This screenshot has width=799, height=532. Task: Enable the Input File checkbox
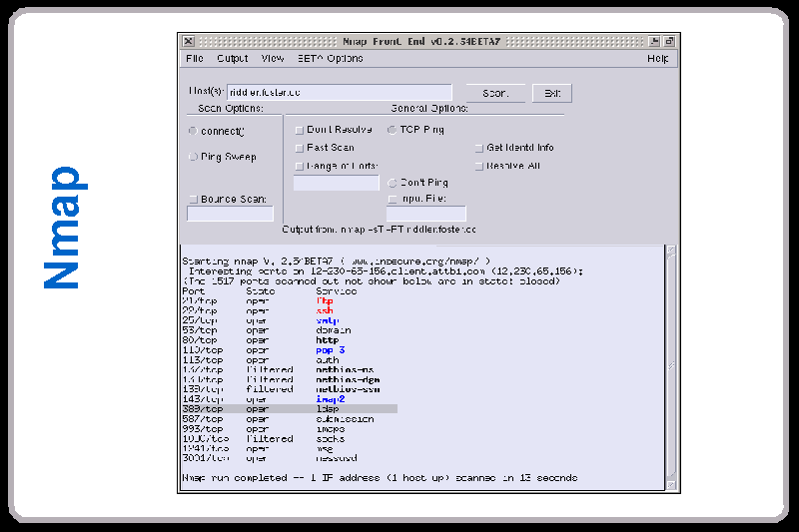pyautogui.click(x=392, y=199)
